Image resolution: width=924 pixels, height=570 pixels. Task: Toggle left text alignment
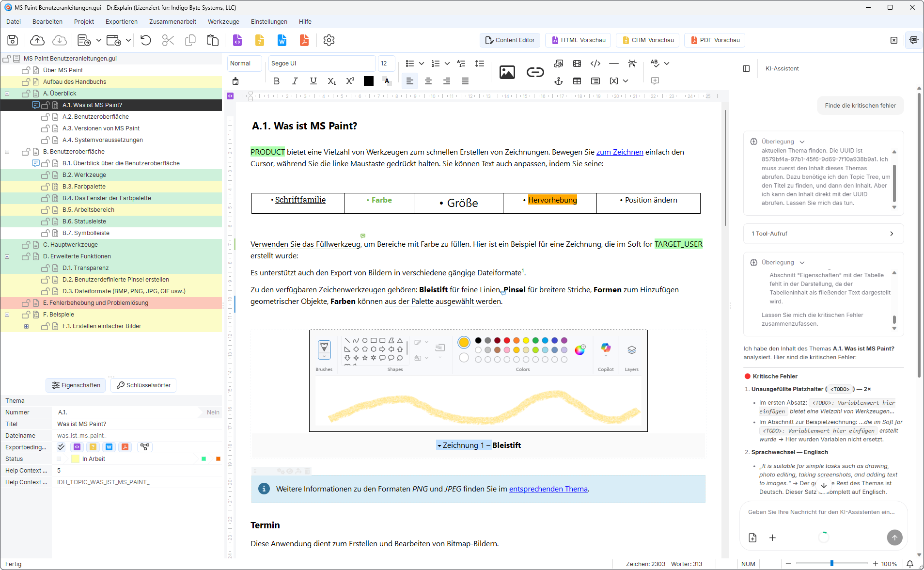pyautogui.click(x=410, y=81)
